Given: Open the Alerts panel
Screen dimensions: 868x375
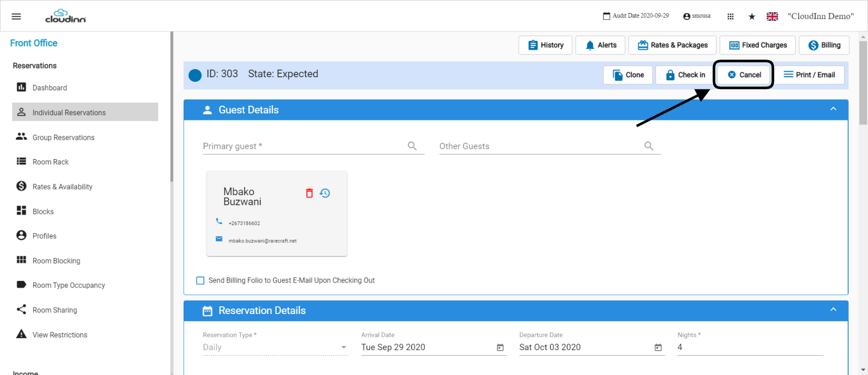Looking at the screenshot, I should pyautogui.click(x=600, y=45).
